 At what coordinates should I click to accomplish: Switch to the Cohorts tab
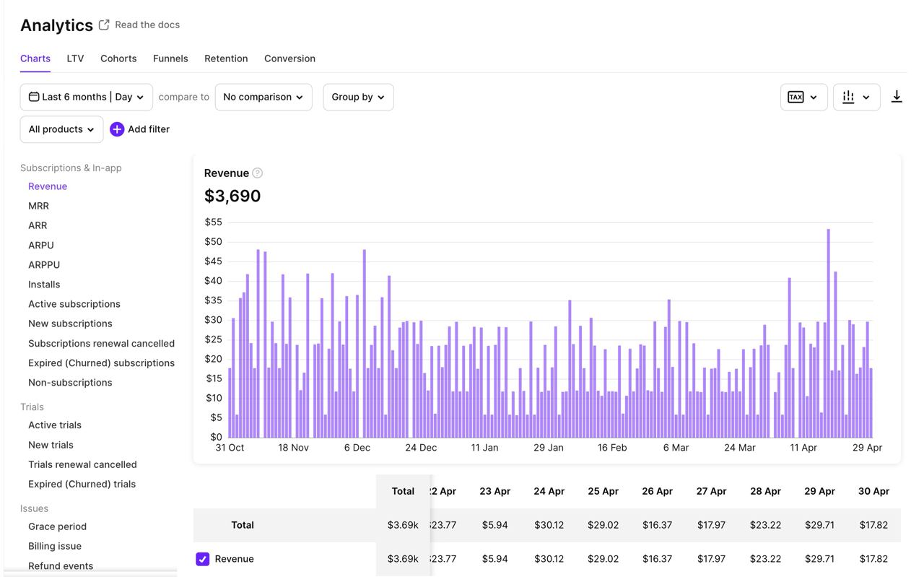tap(118, 58)
